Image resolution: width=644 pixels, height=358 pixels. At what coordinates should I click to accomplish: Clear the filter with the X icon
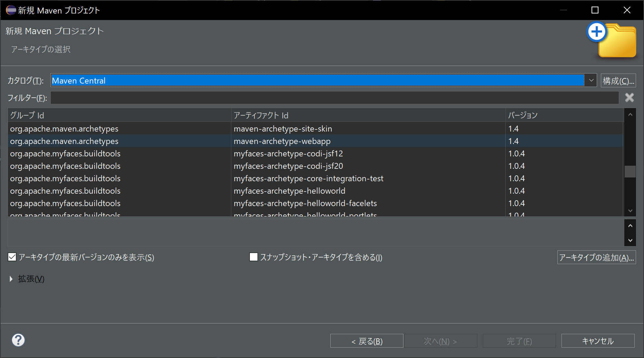click(x=630, y=98)
